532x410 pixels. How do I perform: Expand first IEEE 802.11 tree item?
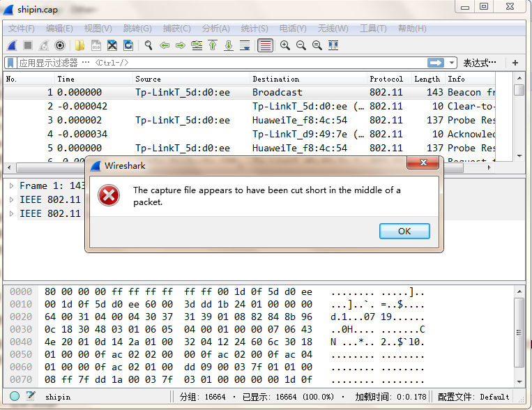tap(11, 199)
